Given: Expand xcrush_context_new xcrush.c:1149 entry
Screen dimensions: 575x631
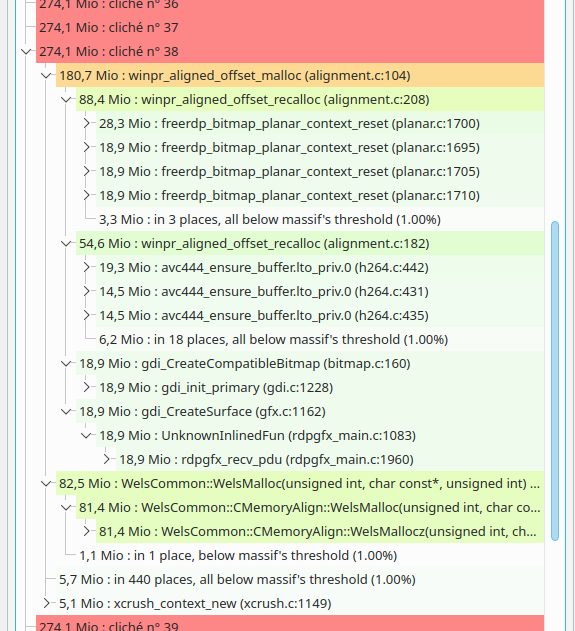Looking at the screenshot, I should pyautogui.click(x=46, y=603).
